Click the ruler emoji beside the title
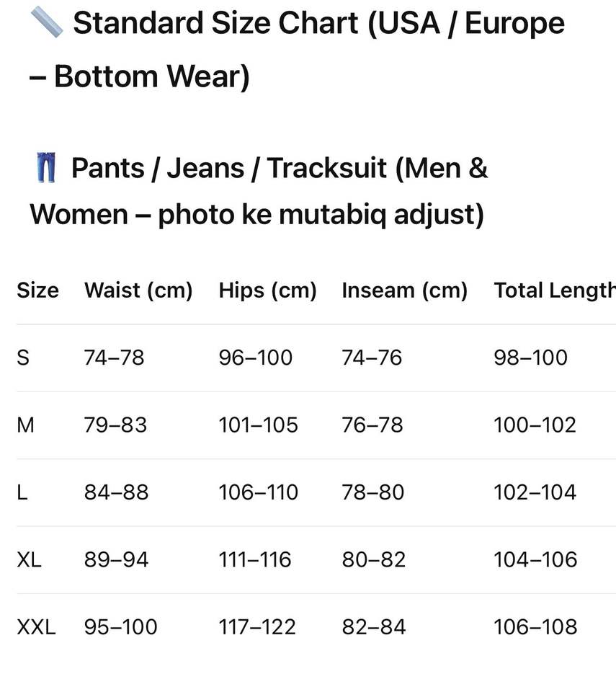This screenshot has height=692, width=616. pyautogui.click(x=47, y=23)
